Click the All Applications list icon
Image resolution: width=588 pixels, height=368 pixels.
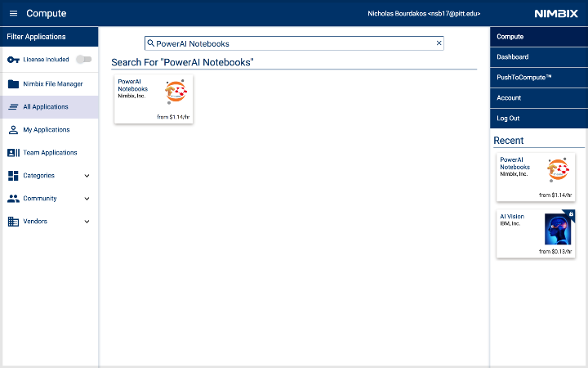[x=14, y=107]
